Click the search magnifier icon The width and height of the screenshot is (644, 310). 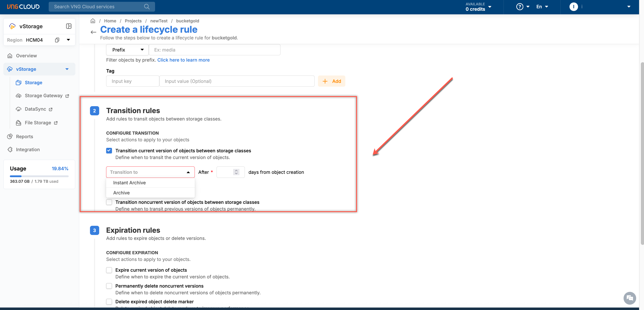pyautogui.click(x=147, y=7)
